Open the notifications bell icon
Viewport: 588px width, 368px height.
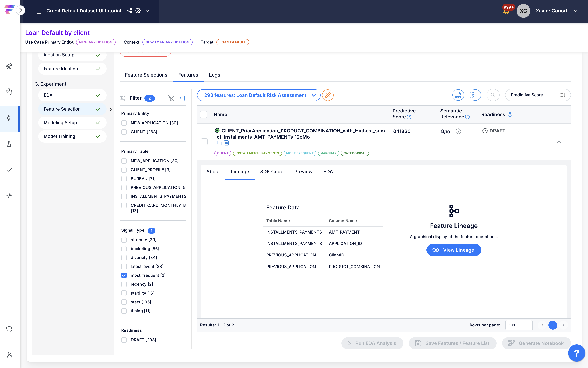coord(506,11)
